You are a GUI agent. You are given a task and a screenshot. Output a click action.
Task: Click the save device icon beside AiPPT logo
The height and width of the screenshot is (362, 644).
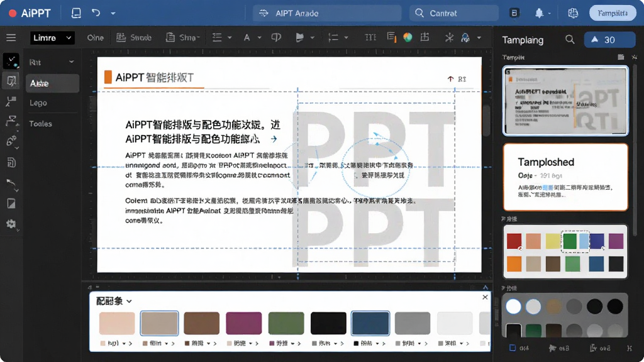pos(76,13)
